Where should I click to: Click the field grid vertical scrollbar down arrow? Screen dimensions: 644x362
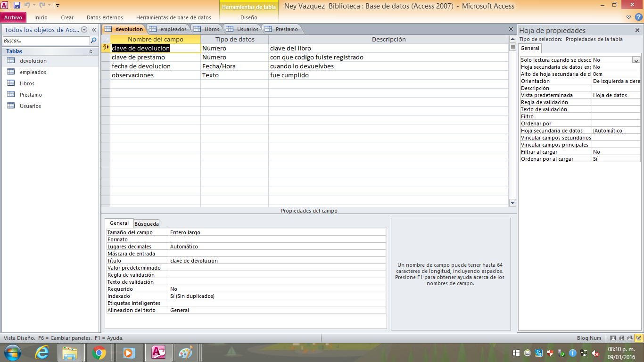coord(512,203)
